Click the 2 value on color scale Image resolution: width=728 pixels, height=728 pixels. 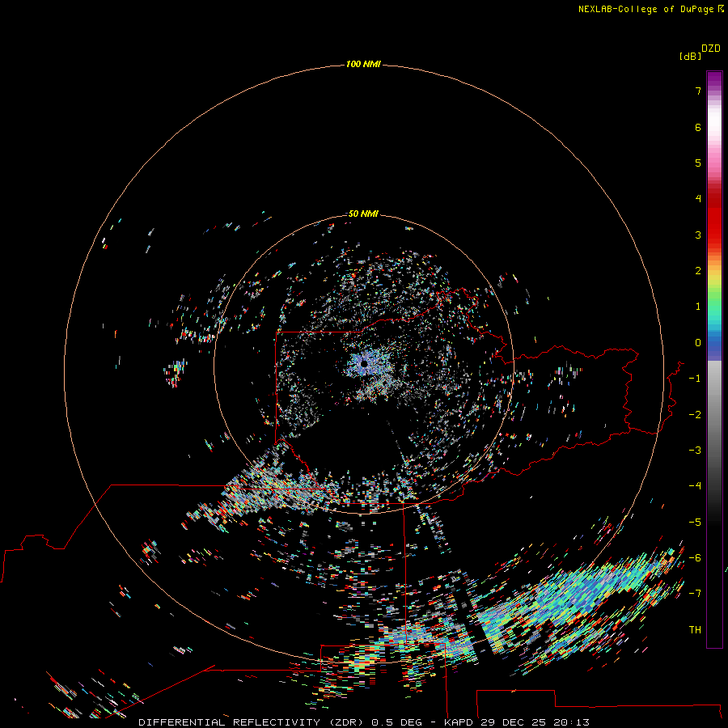698,271
